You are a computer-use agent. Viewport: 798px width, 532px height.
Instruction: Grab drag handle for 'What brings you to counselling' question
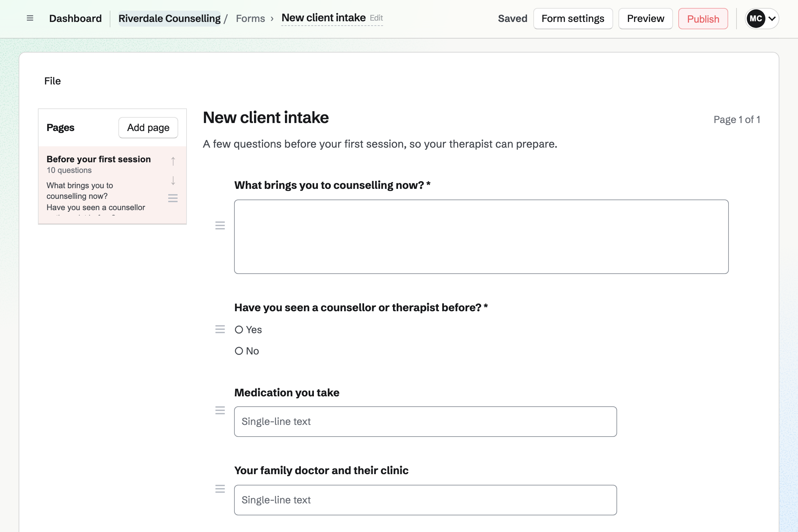[220, 225]
